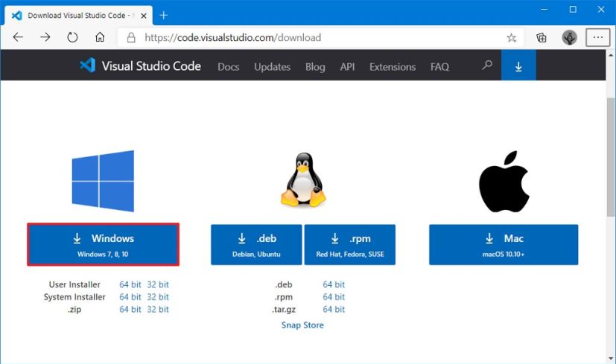Click the blue download arrow in navbar

click(x=518, y=66)
